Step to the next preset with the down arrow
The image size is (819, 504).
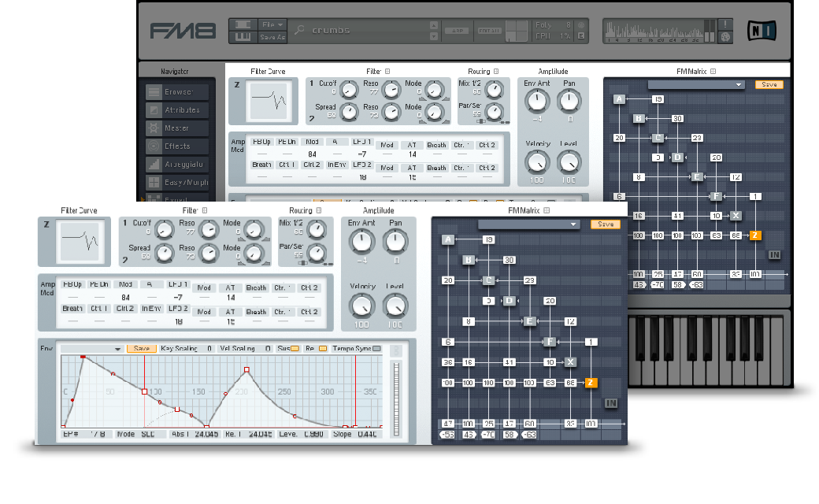click(434, 36)
